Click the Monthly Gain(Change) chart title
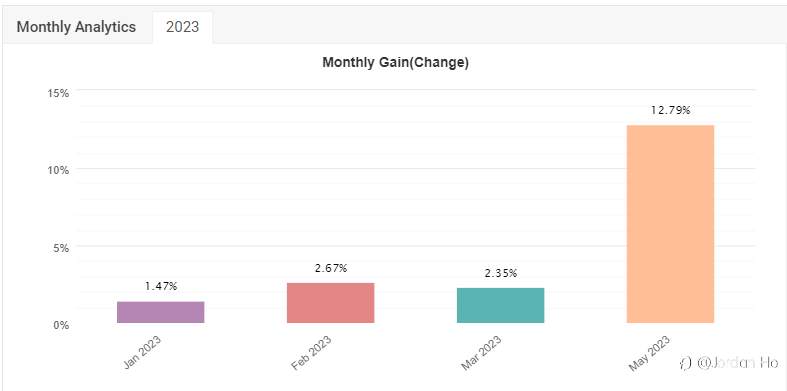 (x=396, y=63)
